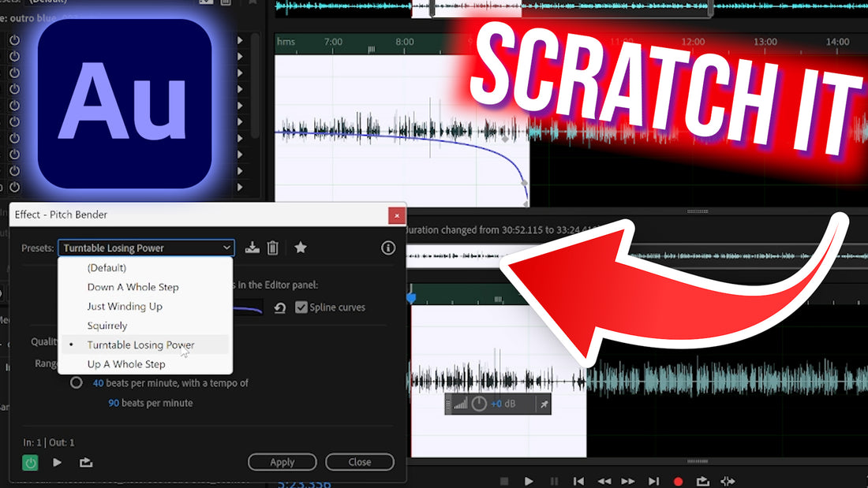
Task: Toggle loop playback in the transport
Action: 702,482
